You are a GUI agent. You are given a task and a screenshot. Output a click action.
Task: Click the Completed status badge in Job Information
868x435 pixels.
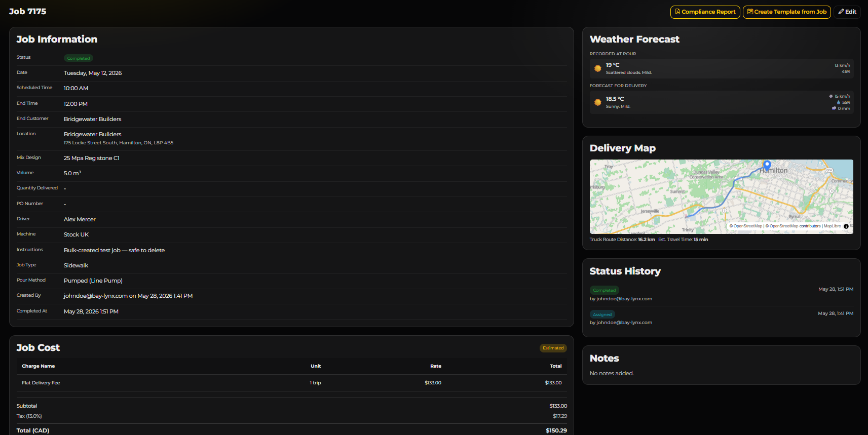click(x=79, y=58)
